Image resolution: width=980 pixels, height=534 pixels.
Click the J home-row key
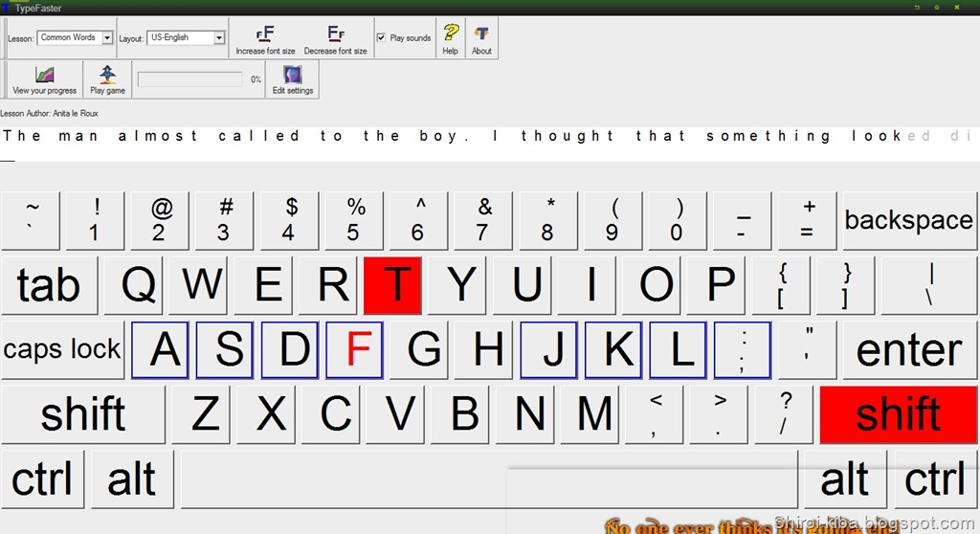tap(548, 349)
